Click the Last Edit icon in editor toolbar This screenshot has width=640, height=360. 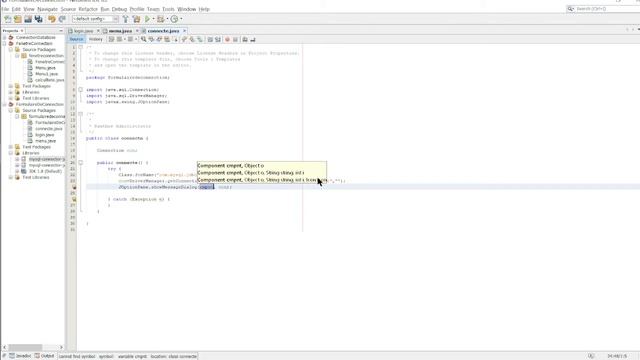111,40
